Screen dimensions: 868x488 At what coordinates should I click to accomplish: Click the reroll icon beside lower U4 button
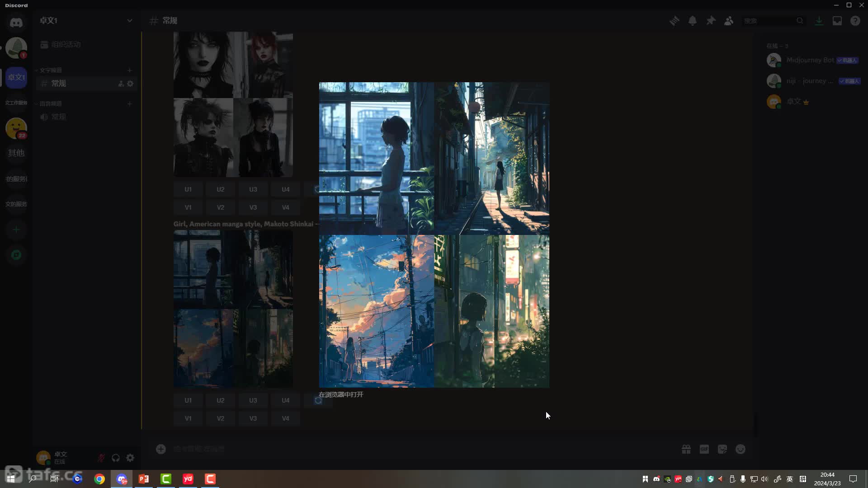[318, 400]
